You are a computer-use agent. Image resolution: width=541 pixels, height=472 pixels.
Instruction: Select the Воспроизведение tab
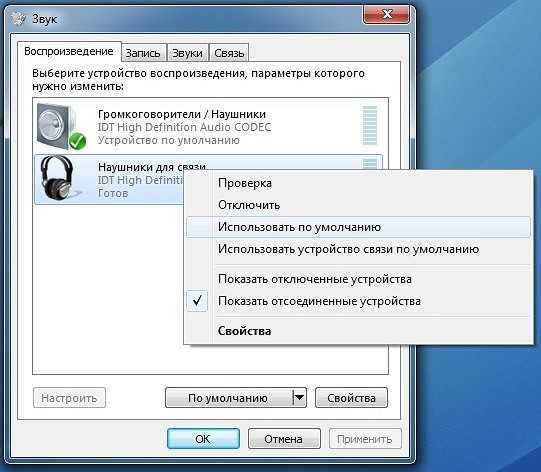click(69, 51)
